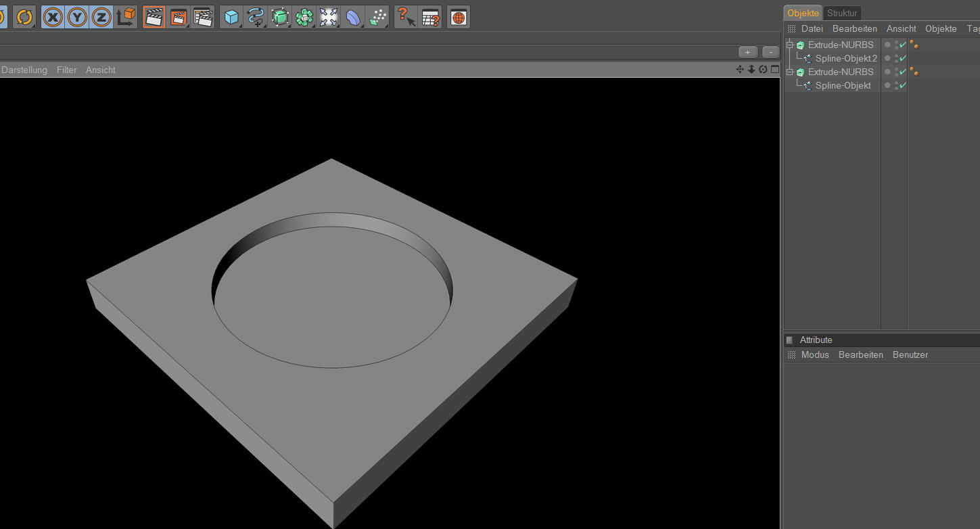Collapse the second Extrude-NURBS tree node
The image size is (980, 529).
tap(789, 72)
